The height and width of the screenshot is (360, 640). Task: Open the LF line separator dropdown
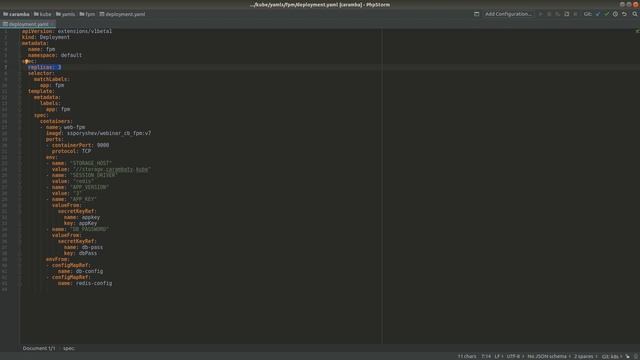click(x=498, y=356)
